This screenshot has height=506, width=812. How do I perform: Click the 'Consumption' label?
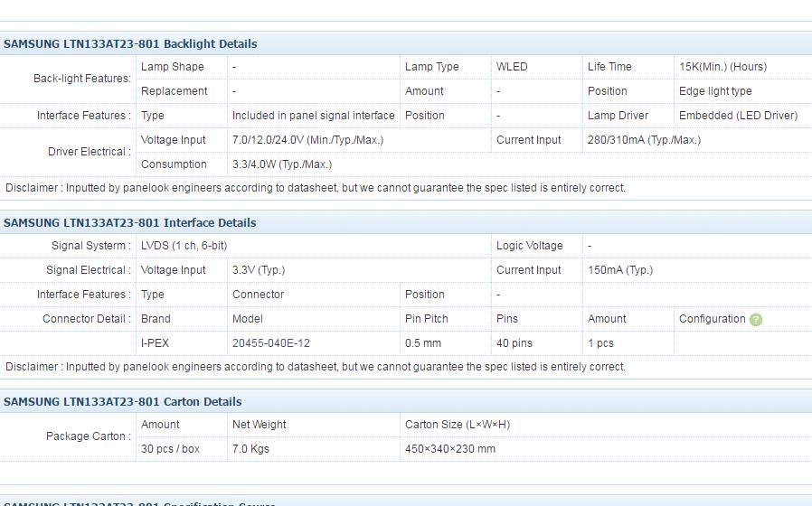click(x=174, y=164)
